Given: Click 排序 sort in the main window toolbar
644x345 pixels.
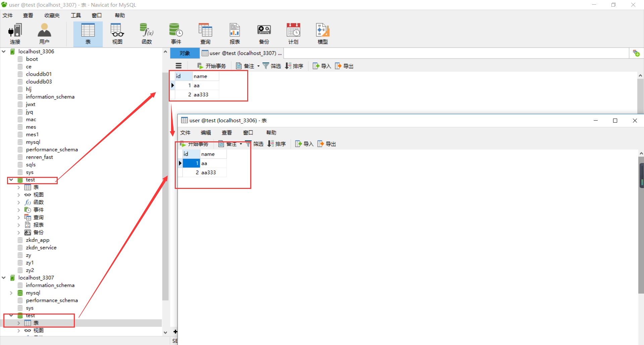Looking at the screenshot, I should [x=294, y=66].
